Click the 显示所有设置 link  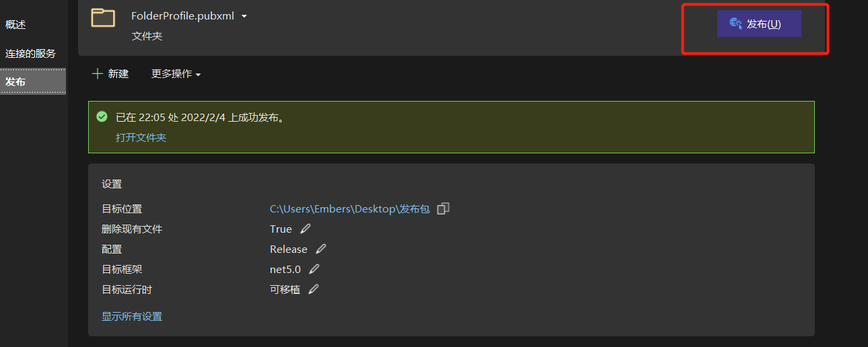pyautogui.click(x=132, y=317)
